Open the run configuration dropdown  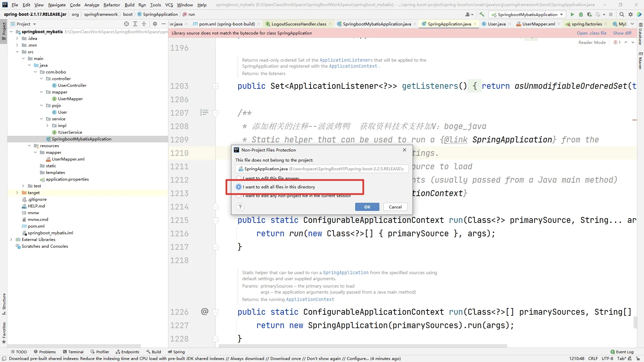click(x=527, y=14)
